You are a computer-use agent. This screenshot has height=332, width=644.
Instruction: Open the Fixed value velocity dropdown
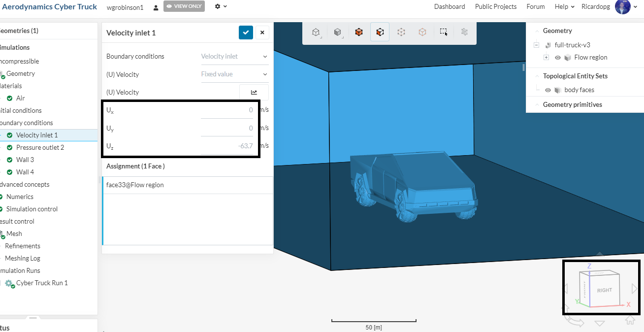[x=234, y=74]
